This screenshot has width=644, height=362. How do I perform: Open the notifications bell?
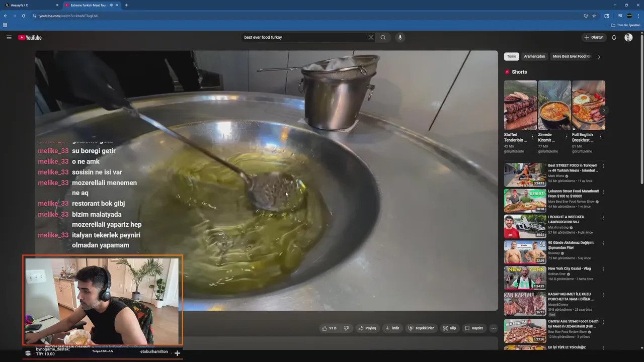614,37
